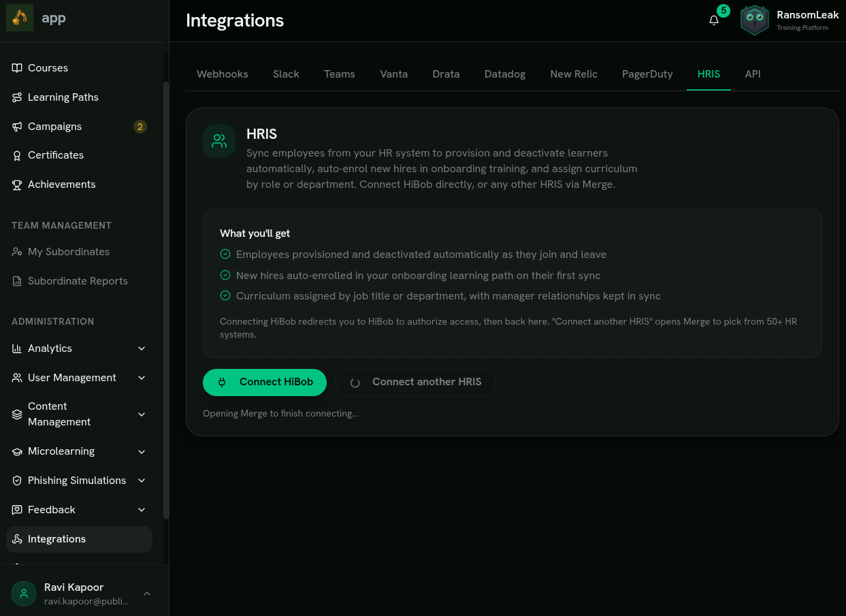The height and width of the screenshot is (616, 846).
Task: Click the sidebar vertical scrollbar
Action: pyautogui.click(x=165, y=299)
